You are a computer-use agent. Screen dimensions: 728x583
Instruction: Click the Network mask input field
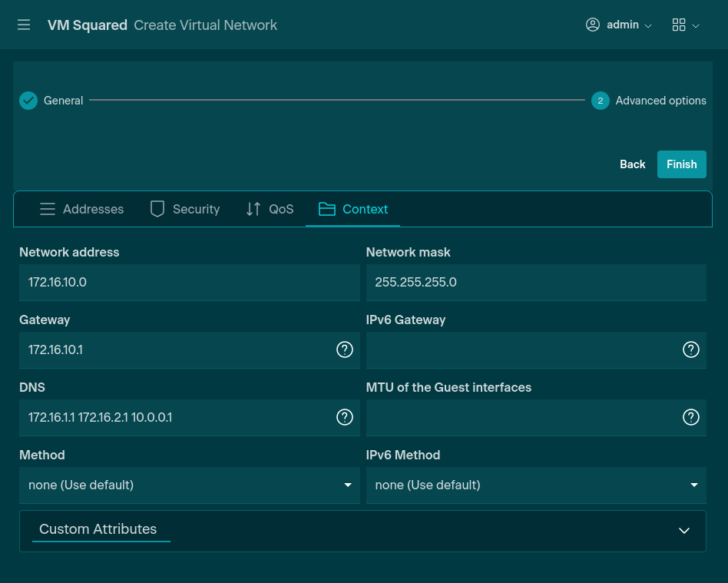click(535, 282)
